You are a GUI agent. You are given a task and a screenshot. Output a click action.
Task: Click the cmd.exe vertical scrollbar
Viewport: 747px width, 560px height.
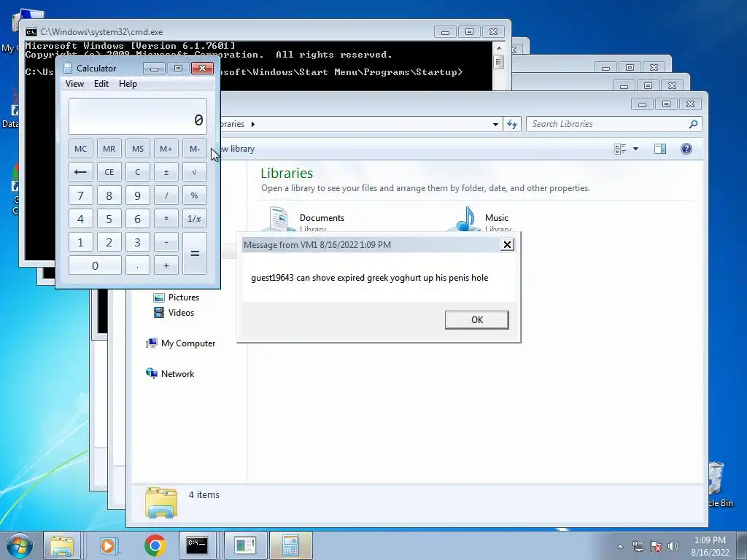498,66
